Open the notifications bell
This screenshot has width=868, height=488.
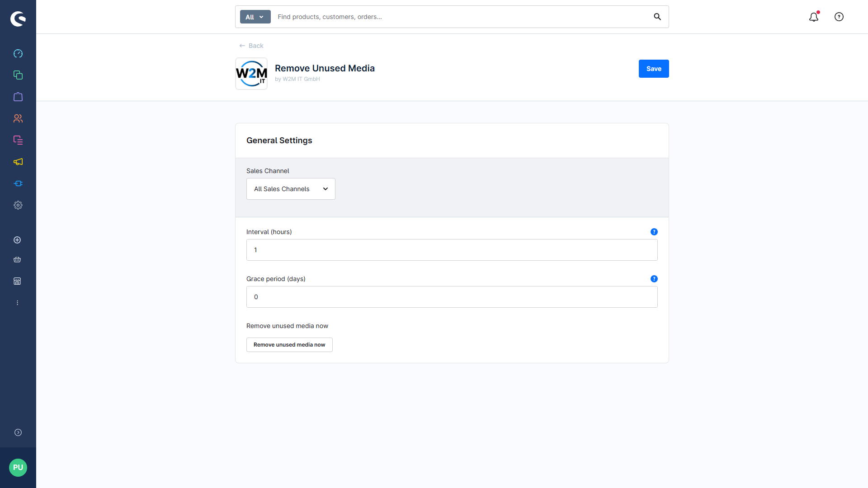(x=814, y=17)
